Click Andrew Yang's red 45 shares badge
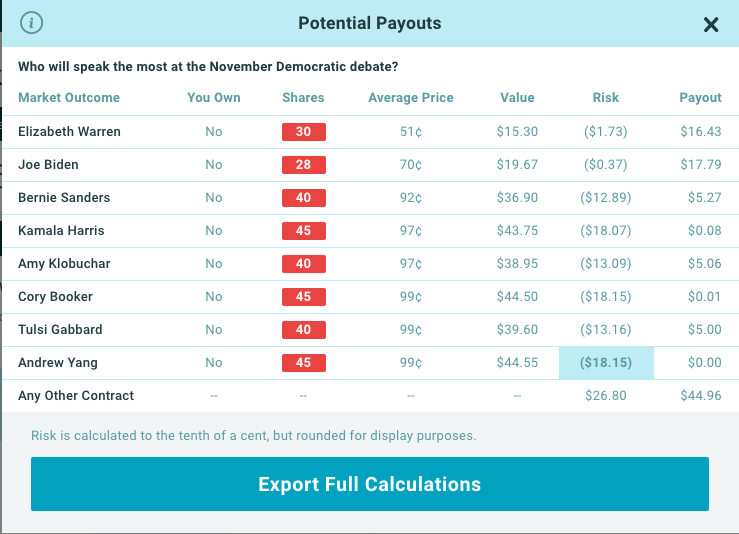Screen dimensions: 739x534 point(304,362)
